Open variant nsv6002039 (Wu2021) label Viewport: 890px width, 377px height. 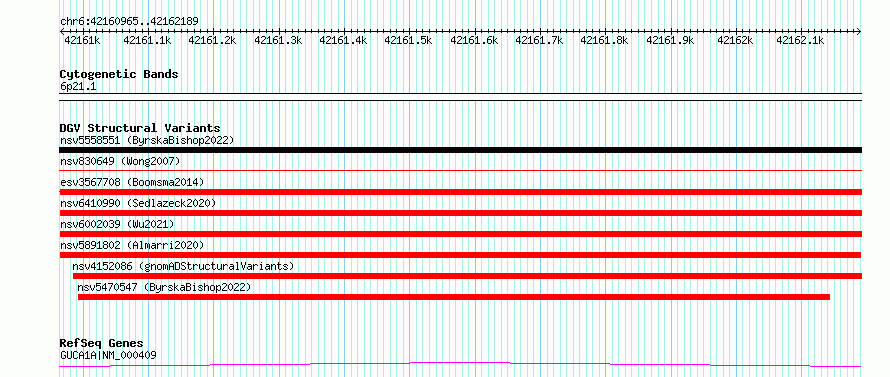117,224
